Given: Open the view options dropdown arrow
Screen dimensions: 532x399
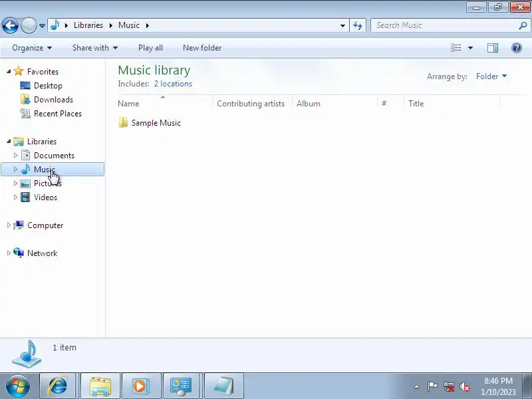Looking at the screenshot, I should pyautogui.click(x=470, y=48).
